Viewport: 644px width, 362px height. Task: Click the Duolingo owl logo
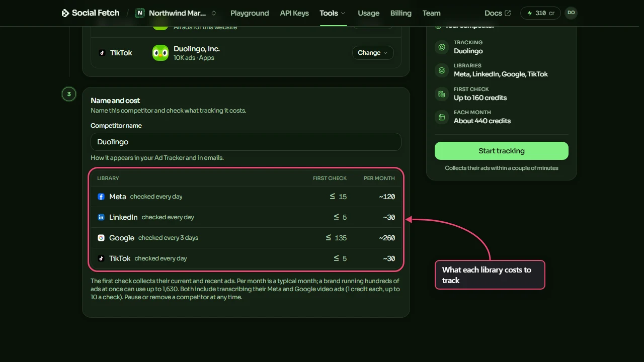pos(160,53)
